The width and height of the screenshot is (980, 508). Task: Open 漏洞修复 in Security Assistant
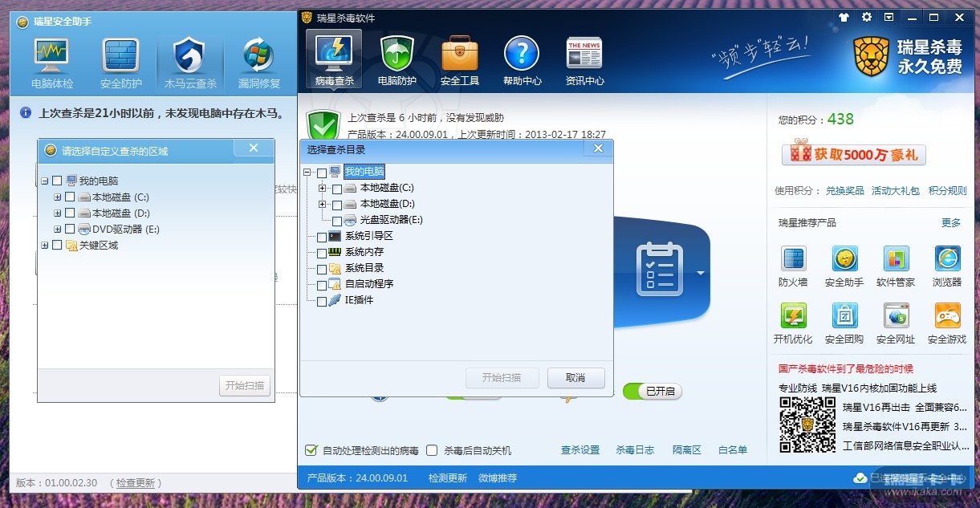click(x=259, y=63)
